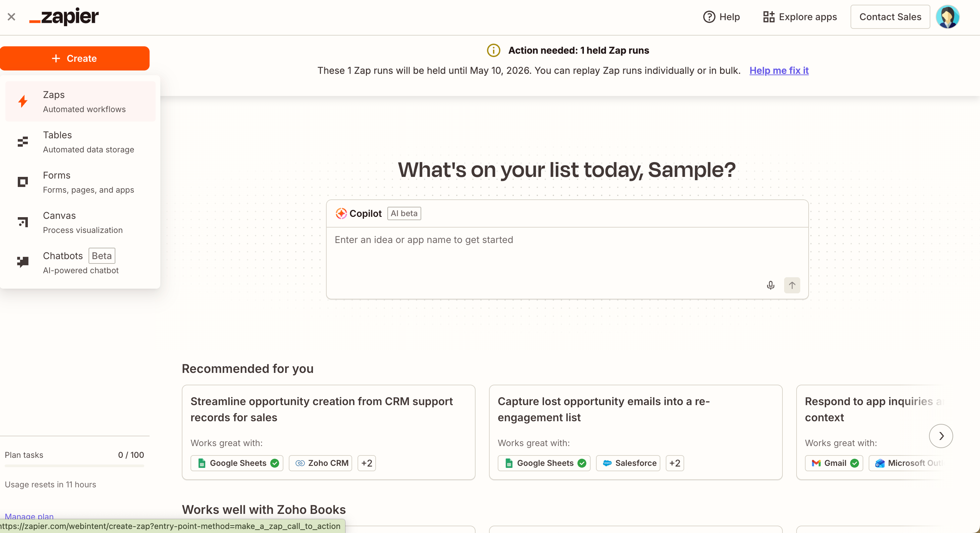Click the Contact Sales button
The image size is (980, 533).
890,17
